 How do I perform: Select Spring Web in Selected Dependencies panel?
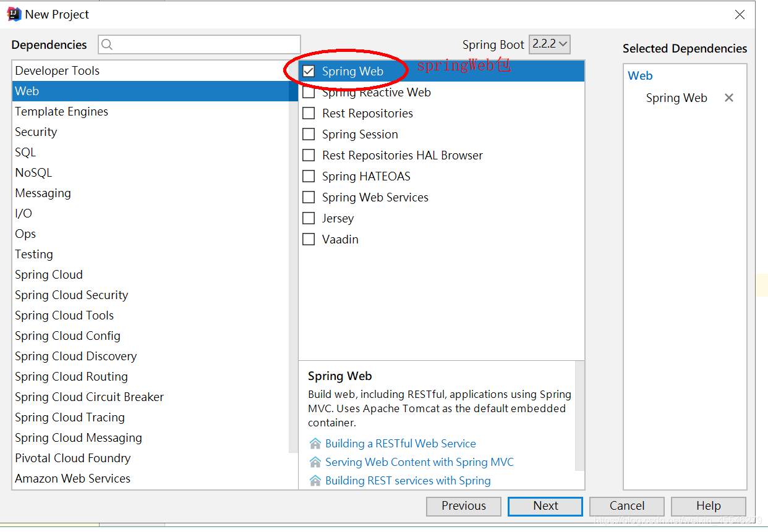click(x=676, y=98)
